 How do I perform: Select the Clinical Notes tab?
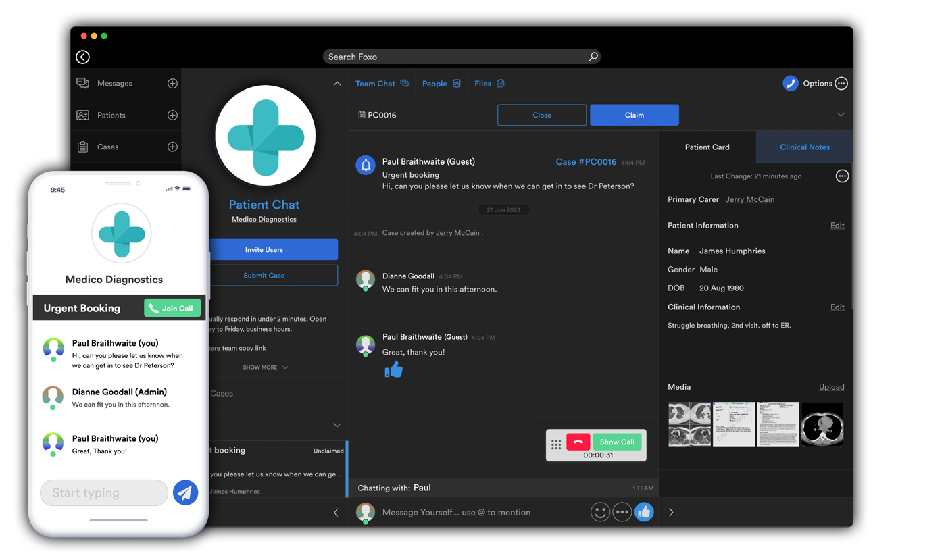(805, 147)
